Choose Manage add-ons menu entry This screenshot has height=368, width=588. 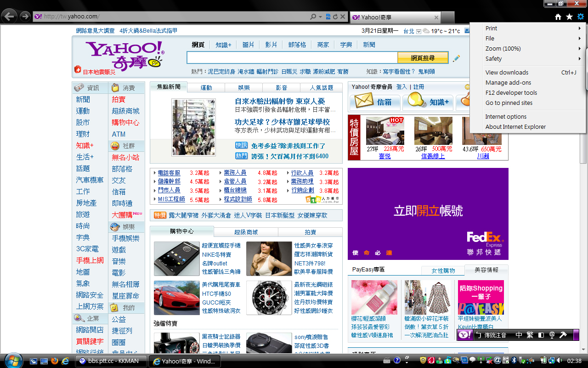point(533,83)
